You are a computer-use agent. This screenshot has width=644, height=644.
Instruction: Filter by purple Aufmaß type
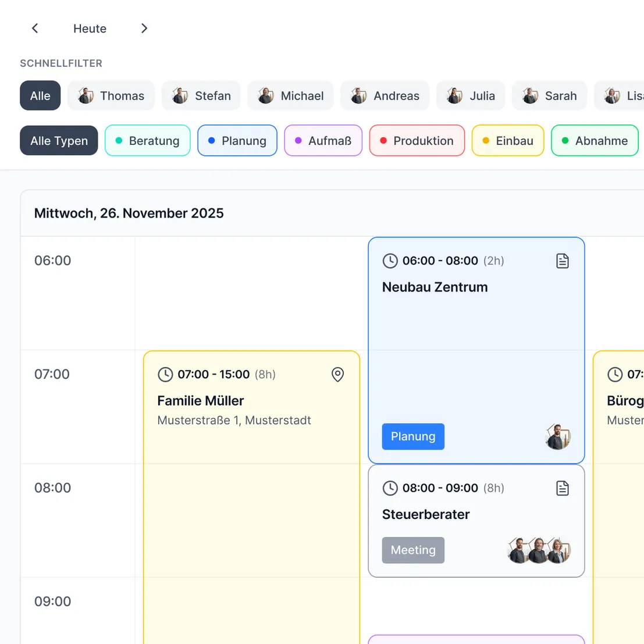(x=323, y=141)
